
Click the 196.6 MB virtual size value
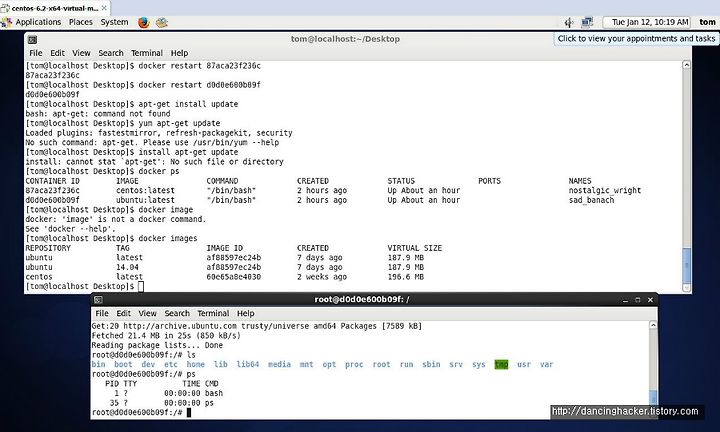click(x=405, y=277)
